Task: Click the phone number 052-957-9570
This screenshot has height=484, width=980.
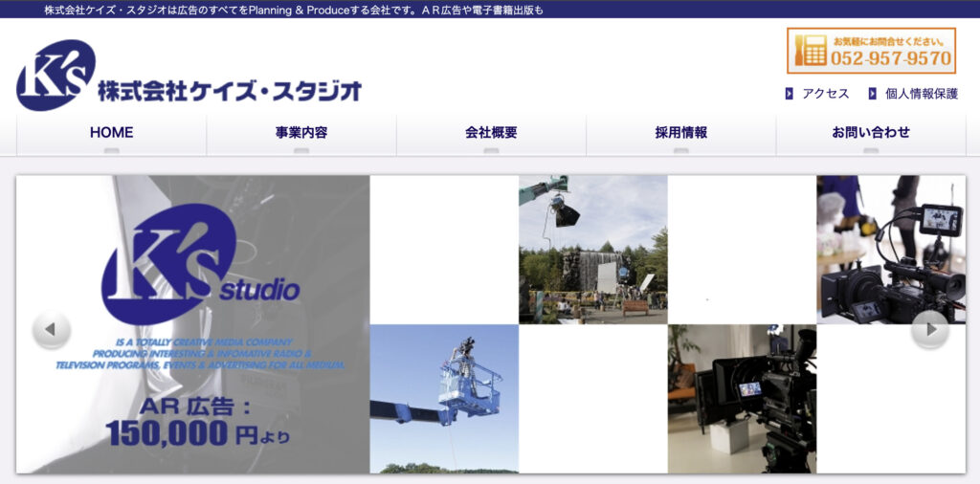Action: [x=890, y=58]
